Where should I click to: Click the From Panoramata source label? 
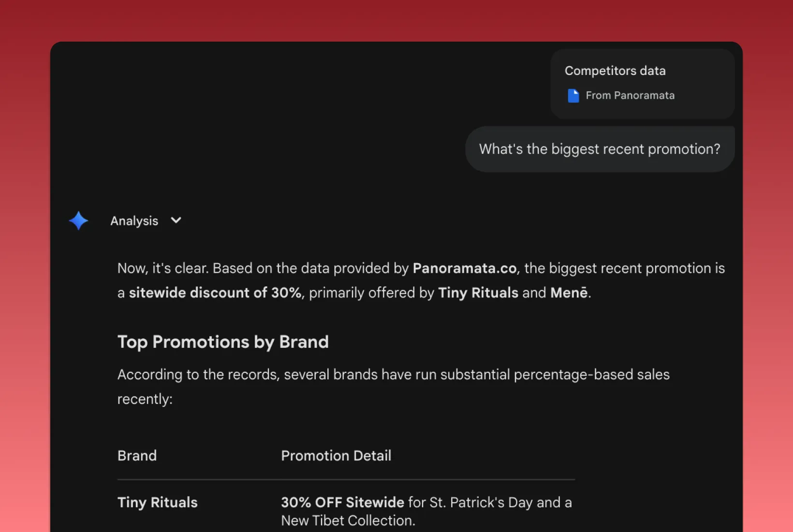pyautogui.click(x=630, y=96)
